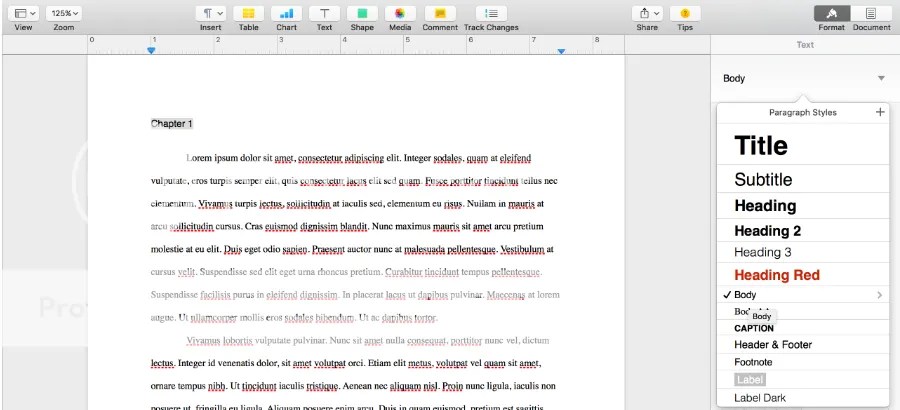Image resolution: width=900 pixels, height=410 pixels.
Task: Open the Format inspector
Action: (x=832, y=13)
